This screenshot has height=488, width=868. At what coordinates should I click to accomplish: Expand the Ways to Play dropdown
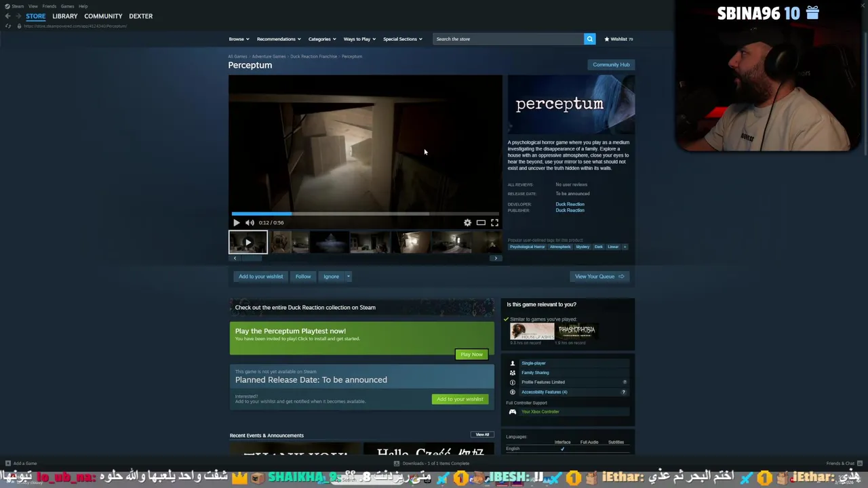click(359, 39)
